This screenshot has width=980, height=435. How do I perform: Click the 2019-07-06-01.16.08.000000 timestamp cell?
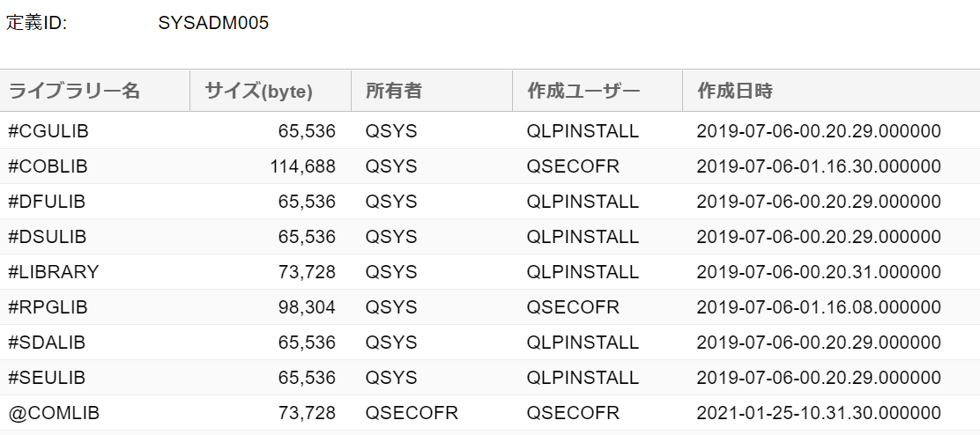819,307
